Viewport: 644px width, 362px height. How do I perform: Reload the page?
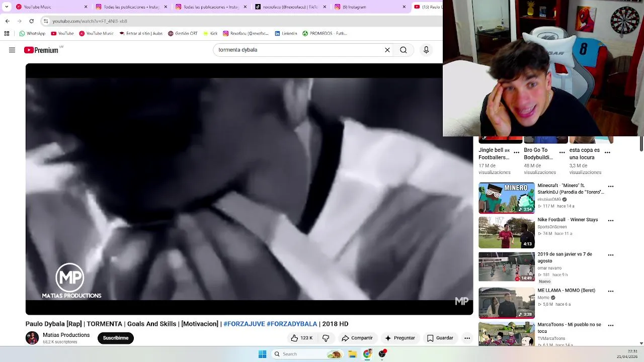click(31, 21)
